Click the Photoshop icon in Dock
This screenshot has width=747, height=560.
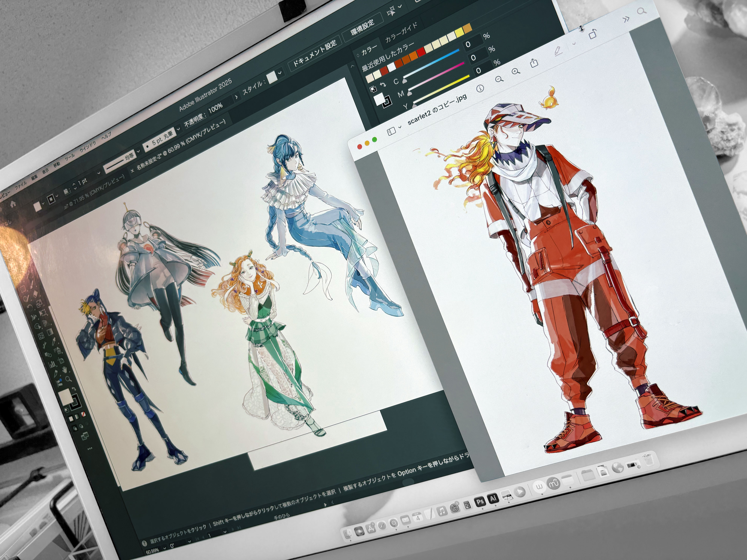pos(480,502)
